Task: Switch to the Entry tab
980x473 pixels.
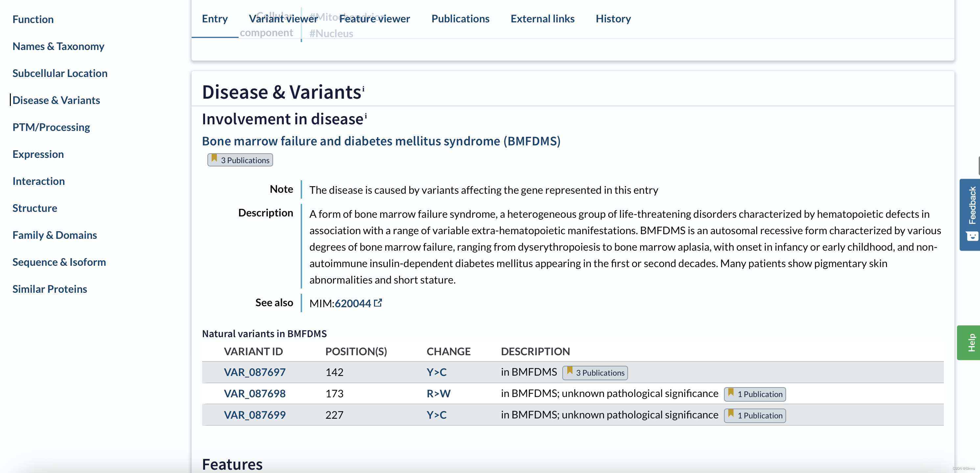Action: coord(215,19)
